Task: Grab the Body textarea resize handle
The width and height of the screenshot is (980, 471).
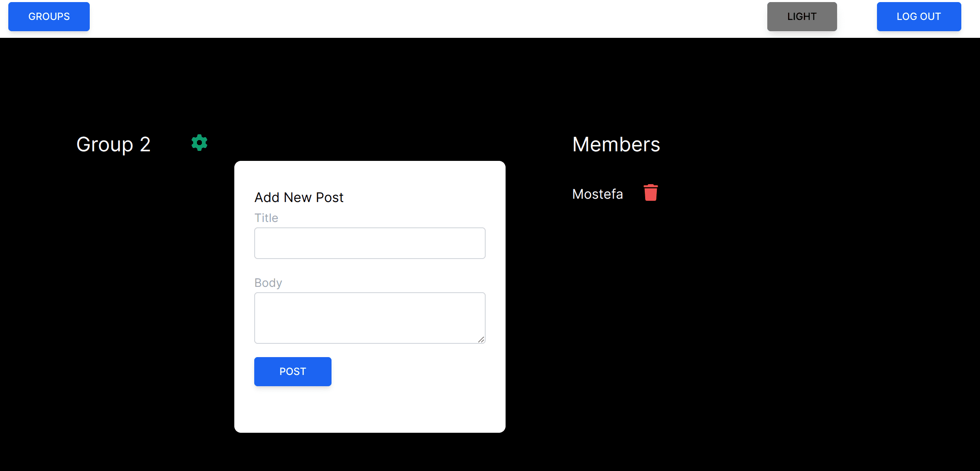Action: click(481, 340)
